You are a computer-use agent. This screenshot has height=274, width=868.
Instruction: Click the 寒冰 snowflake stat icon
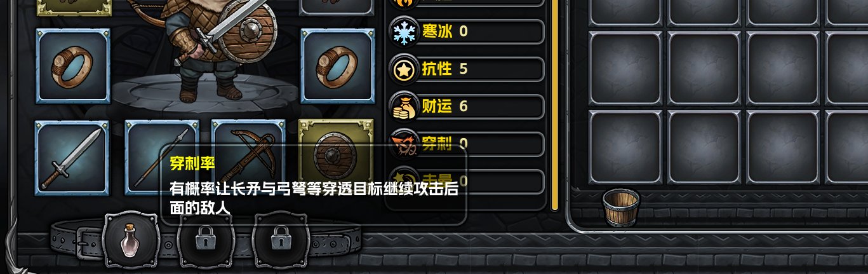403,31
